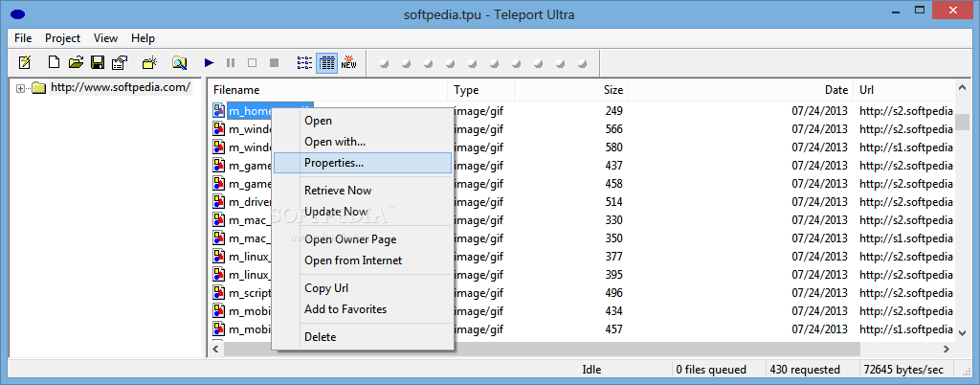This screenshot has height=385, width=980.
Task: Click the size value 514
Action: (x=613, y=202)
